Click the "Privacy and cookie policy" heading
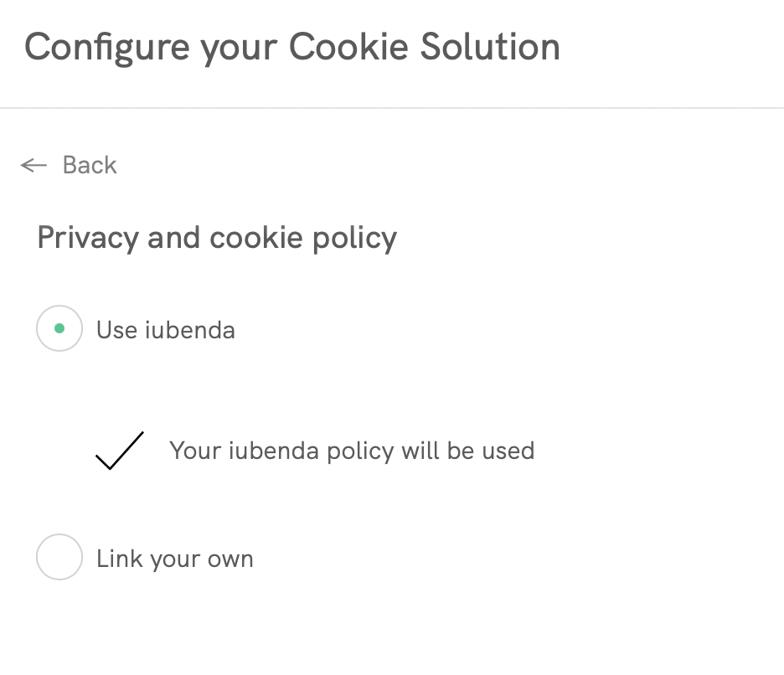This screenshot has width=784, height=675. pyautogui.click(x=217, y=238)
